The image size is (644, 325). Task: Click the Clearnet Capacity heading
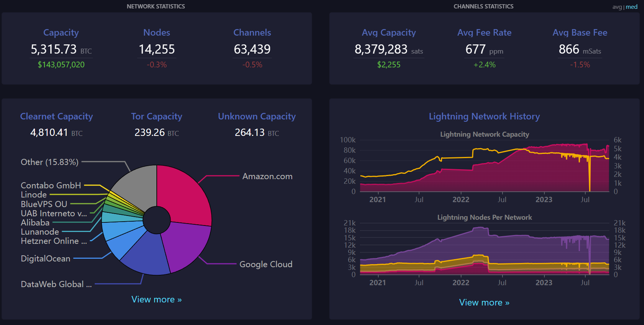tap(56, 116)
